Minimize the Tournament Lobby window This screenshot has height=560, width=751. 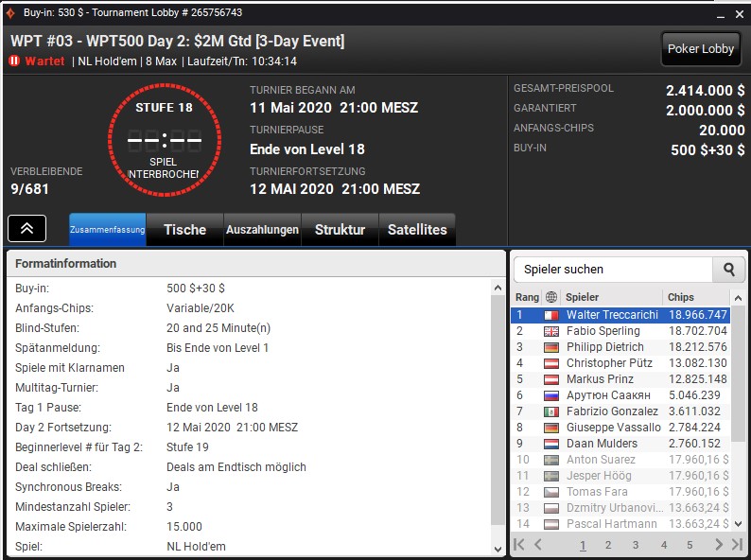[721, 15]
